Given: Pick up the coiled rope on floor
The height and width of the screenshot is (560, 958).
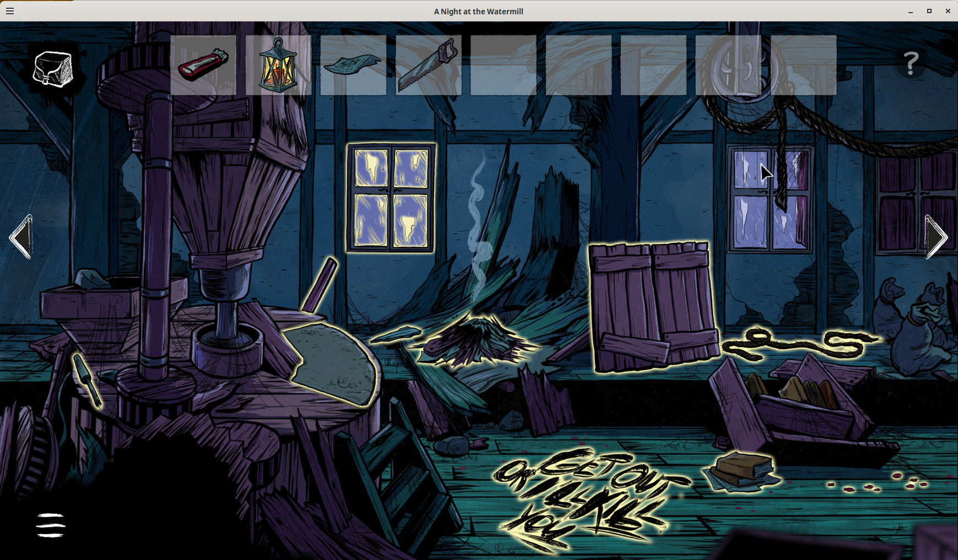Looking at the screenshot, I should (799, 344).
